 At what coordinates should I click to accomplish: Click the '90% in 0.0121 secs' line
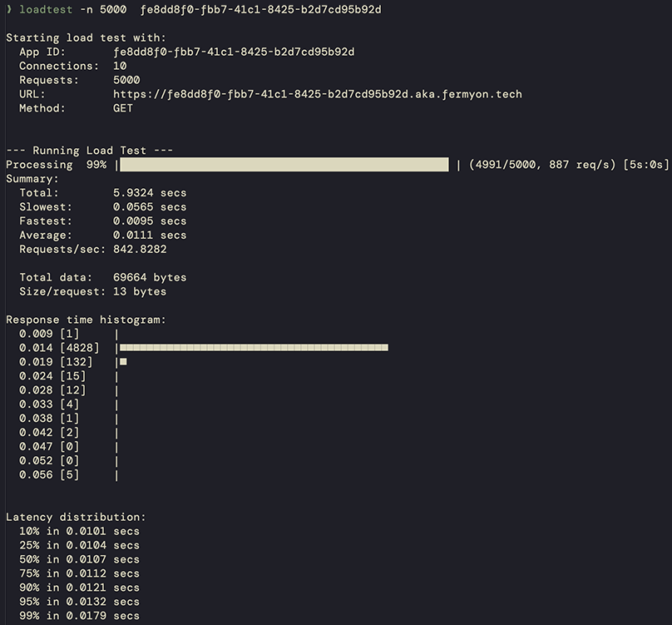(79, 588)
